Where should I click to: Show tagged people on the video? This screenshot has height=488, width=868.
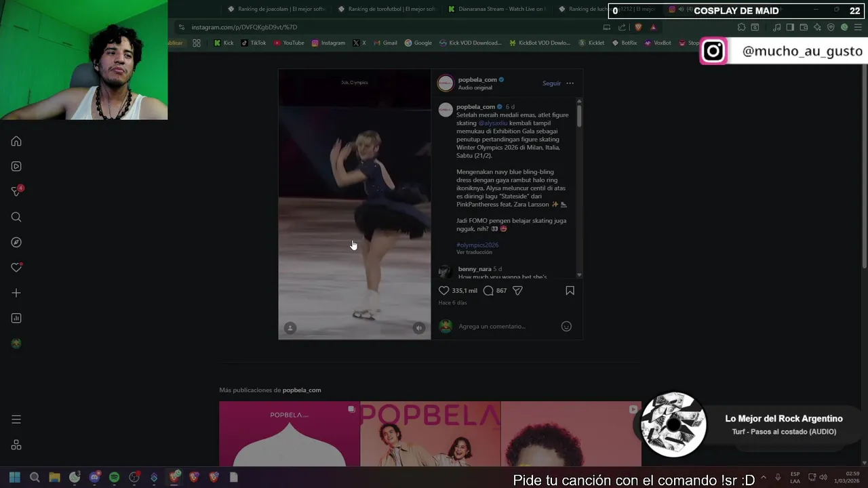290,328
